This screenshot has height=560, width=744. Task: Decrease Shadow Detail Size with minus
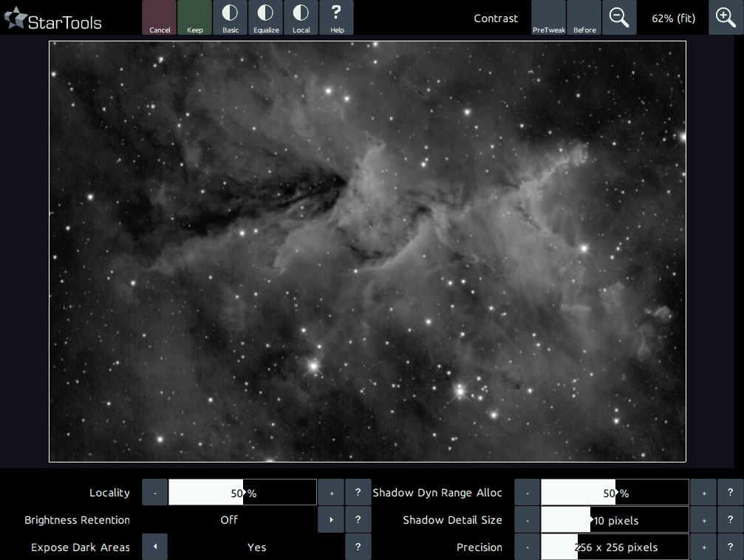coord(528,520)
